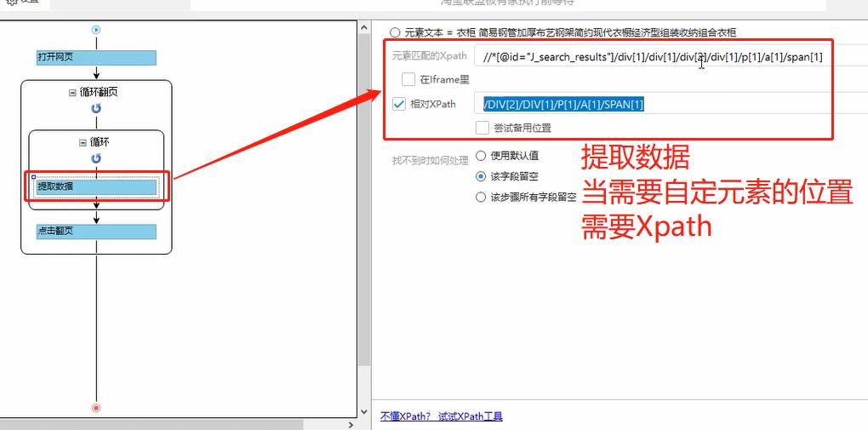This screenshot has width=868, height=430.
Task: Click the workflow panel vertical scrollbar
Action: [363, 199]
